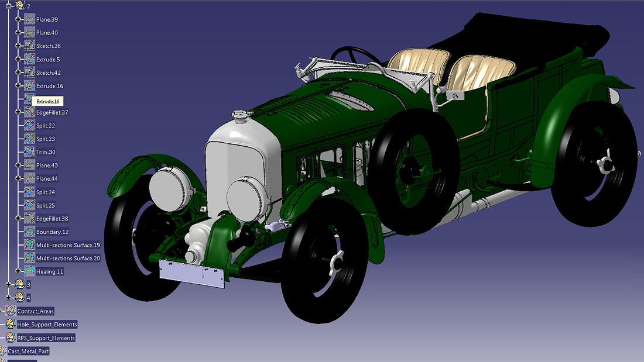Click the EdgeFillet.37 feature icon

tap(29, 112)
